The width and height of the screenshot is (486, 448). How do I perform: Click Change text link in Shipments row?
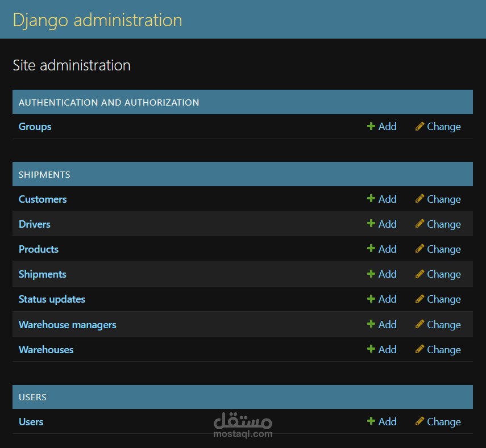click(444, 275)
